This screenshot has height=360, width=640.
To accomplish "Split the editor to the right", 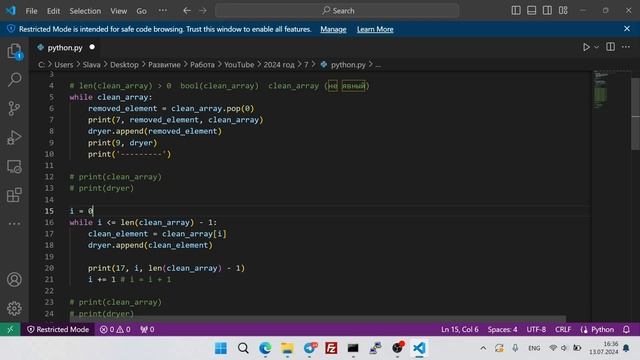I will point(610,47).
